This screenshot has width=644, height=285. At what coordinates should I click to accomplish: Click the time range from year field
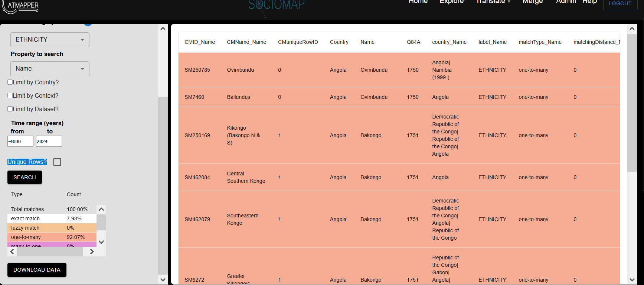tap(20, 141)
